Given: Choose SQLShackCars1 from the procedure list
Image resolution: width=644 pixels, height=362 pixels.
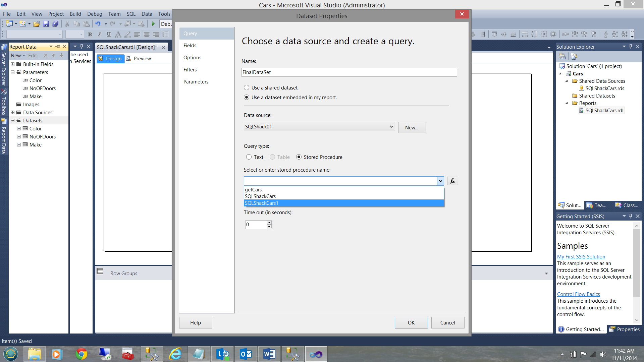Looking at the screenshot, I should pyautogui.click(x=262, y=203).
